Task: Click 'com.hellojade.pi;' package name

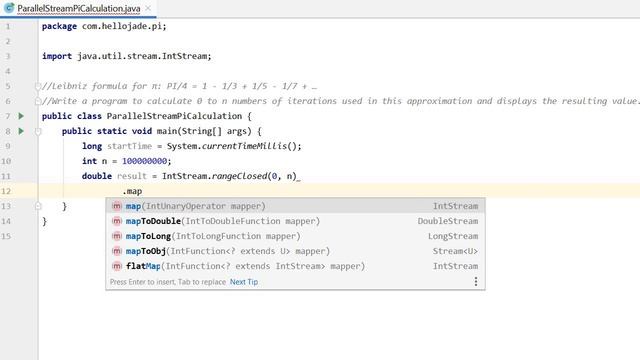Action: click(124, 26)
